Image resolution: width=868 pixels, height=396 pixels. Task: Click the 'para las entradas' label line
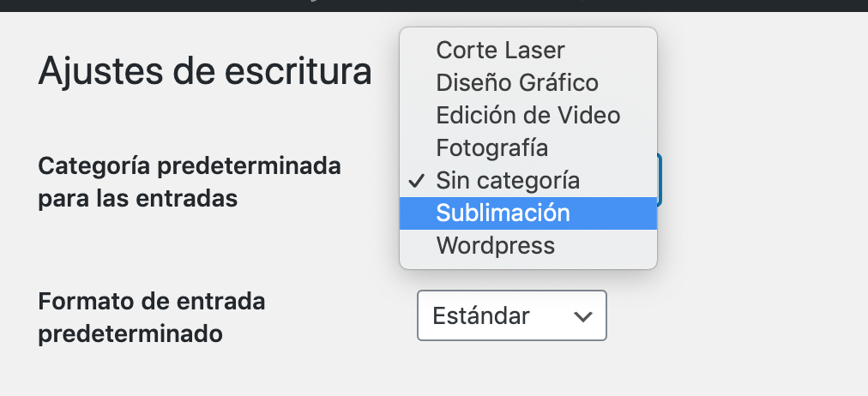pos(138,199)
